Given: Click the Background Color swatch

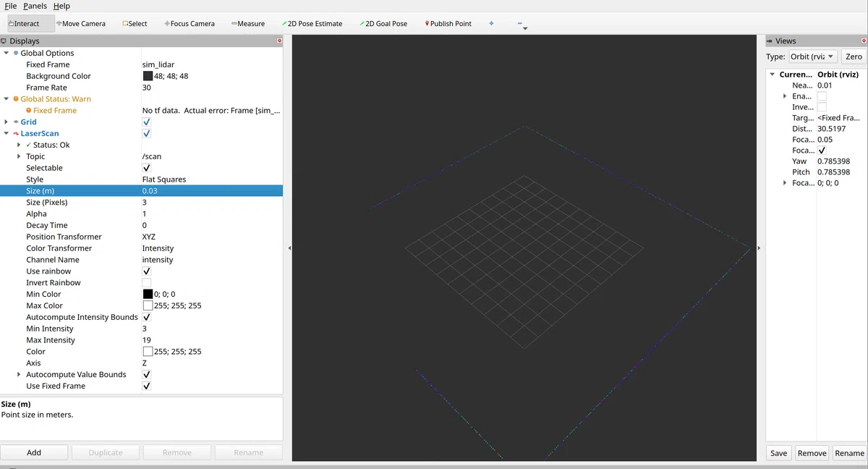Looking at the screenshot, I should pos(148,76).
